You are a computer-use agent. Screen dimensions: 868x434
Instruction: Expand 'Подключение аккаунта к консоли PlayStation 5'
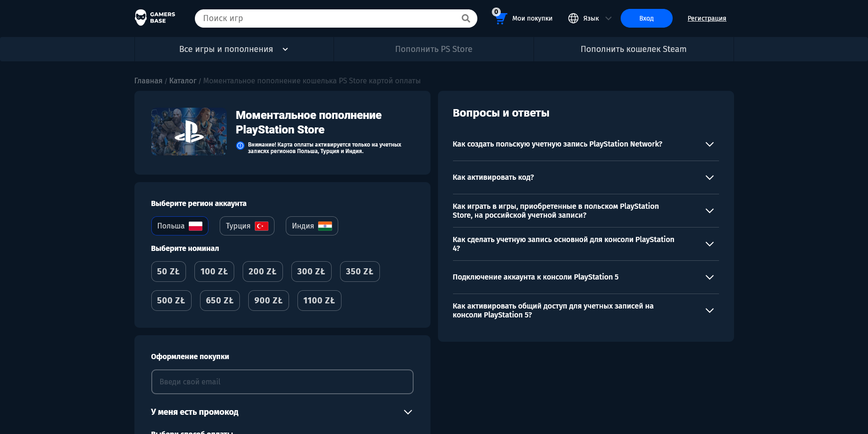pyautogui.click(x=586, y=277)
